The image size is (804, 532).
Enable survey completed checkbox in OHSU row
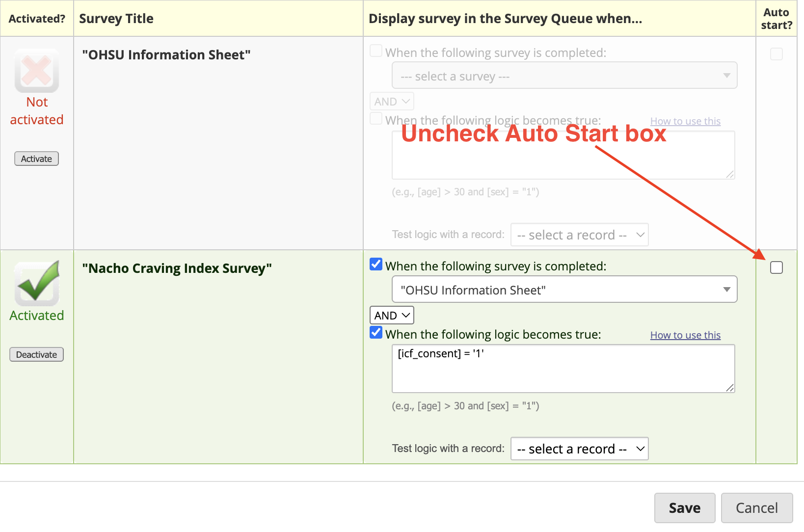coord(376,51)
